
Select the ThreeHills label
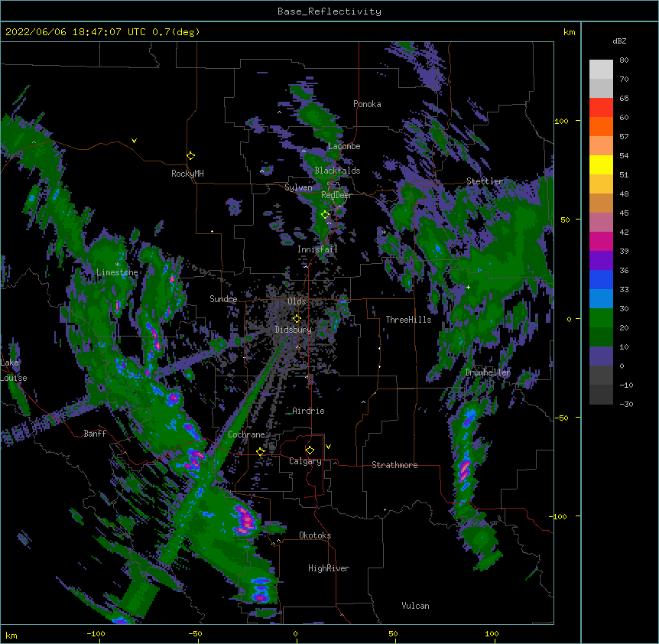click(x=408, y=320)
